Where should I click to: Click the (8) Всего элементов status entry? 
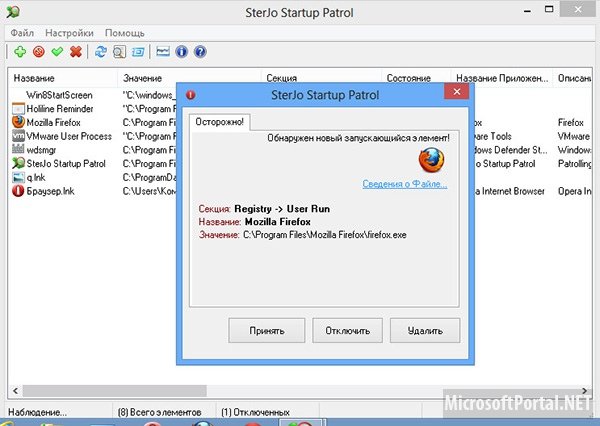coord(160,412)
